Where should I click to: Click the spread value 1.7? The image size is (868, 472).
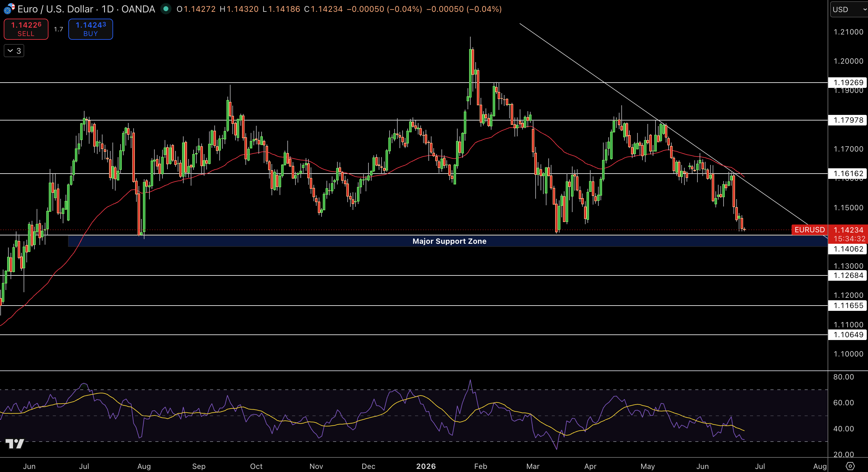[59, 29]
